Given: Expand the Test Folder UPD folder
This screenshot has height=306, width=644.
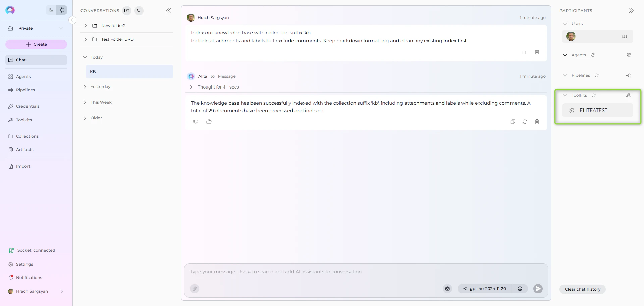Looking at the screenshot, I should 85,39.
